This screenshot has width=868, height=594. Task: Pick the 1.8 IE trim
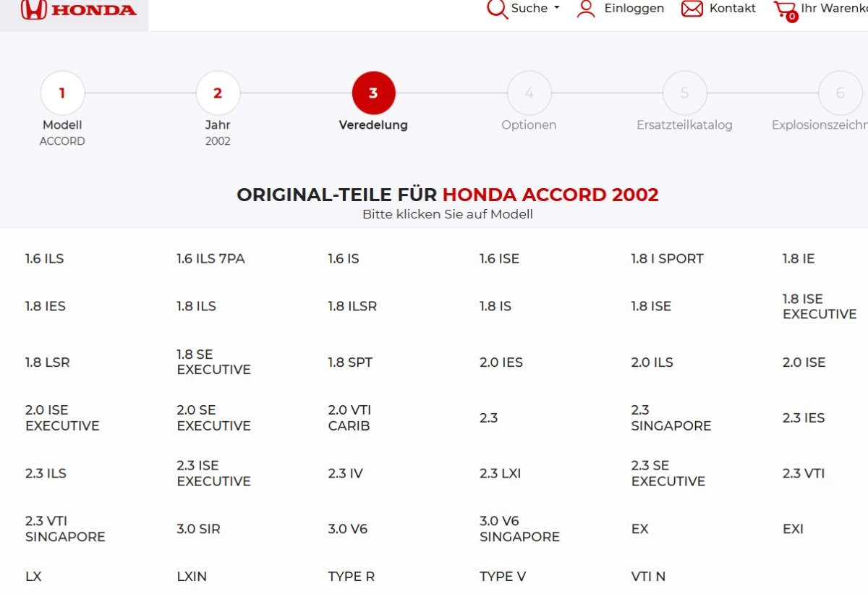point(799,258)
